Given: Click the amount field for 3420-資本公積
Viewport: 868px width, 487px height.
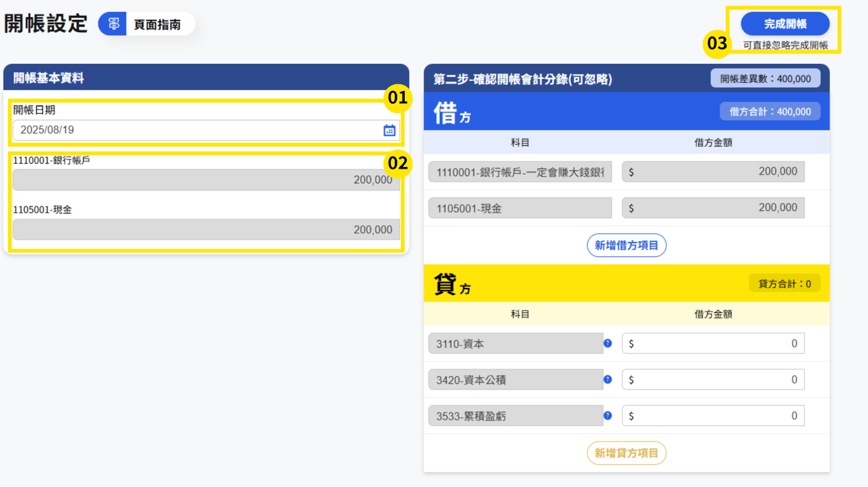Looking at the screenshot, I should point(713,380).
